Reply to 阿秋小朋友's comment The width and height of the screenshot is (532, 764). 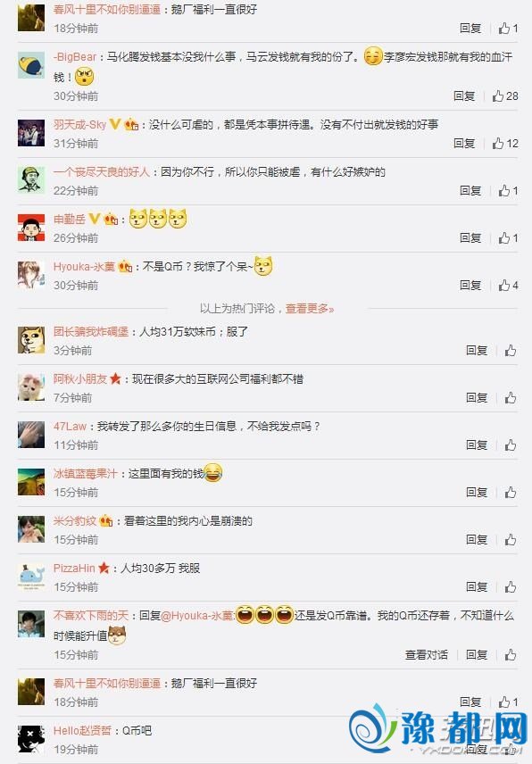[x=477, y=397]
